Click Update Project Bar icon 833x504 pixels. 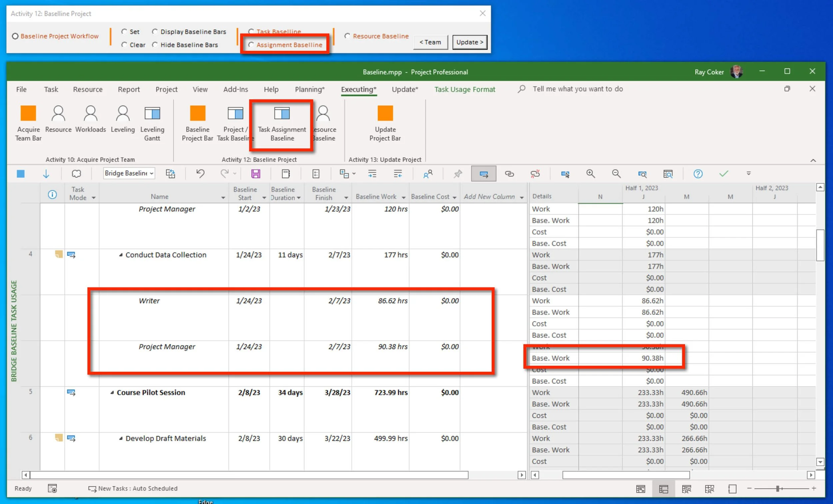point(385,114)
